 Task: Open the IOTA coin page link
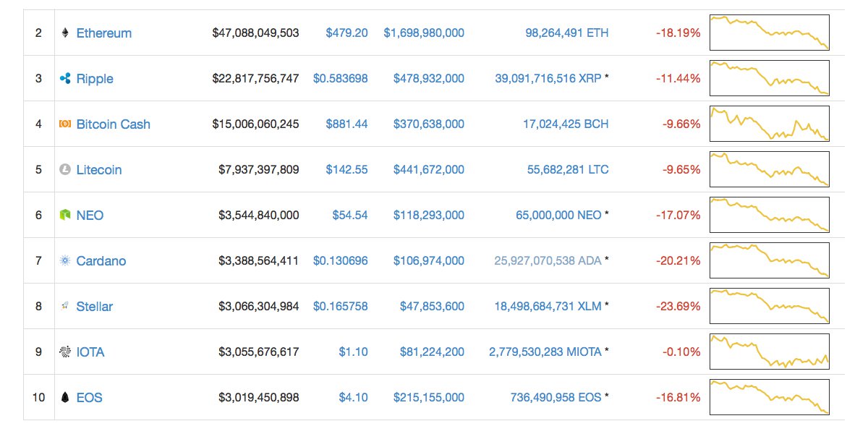90,352
